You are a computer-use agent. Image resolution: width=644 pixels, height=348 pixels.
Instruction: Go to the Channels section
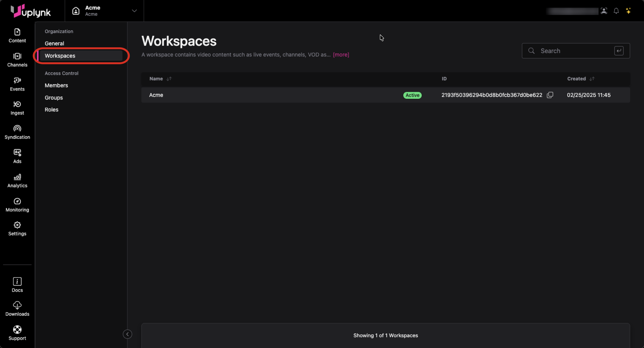tap(17, 60)
